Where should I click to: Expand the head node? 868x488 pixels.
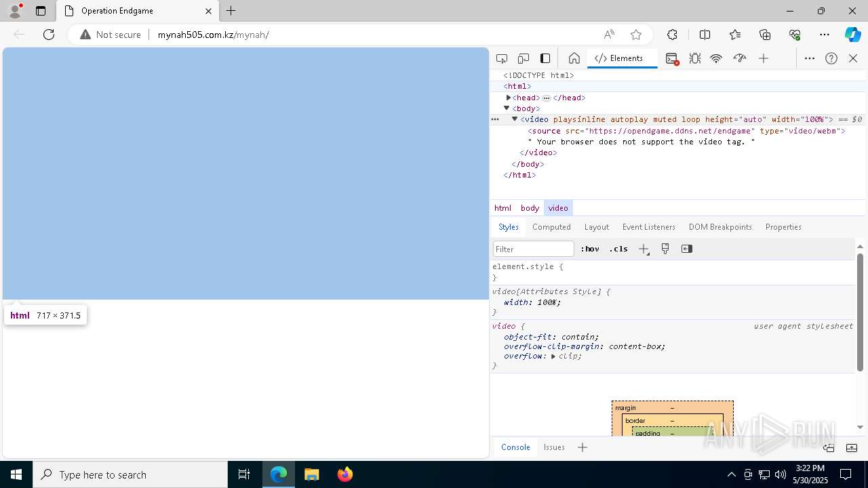point(508,98)
